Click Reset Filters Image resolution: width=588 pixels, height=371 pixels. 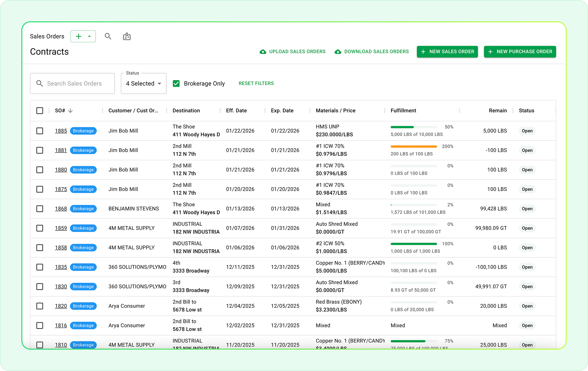pos(256,84)
